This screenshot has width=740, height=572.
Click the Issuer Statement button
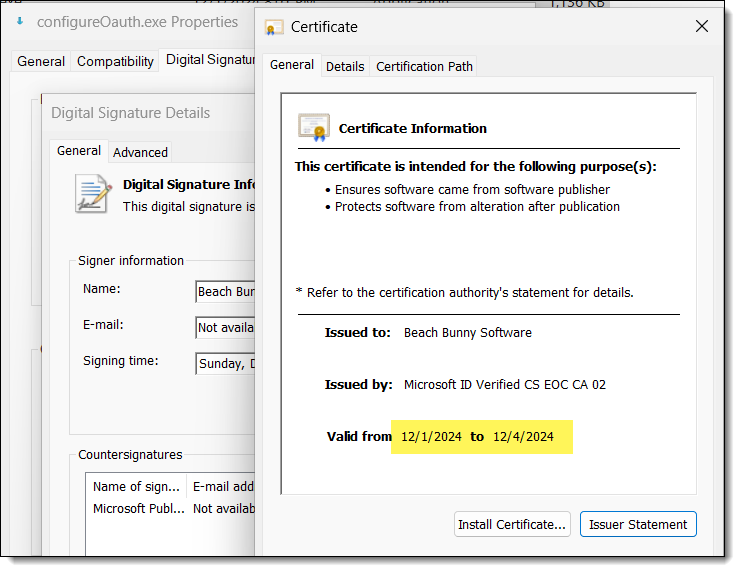click(638, 524)
